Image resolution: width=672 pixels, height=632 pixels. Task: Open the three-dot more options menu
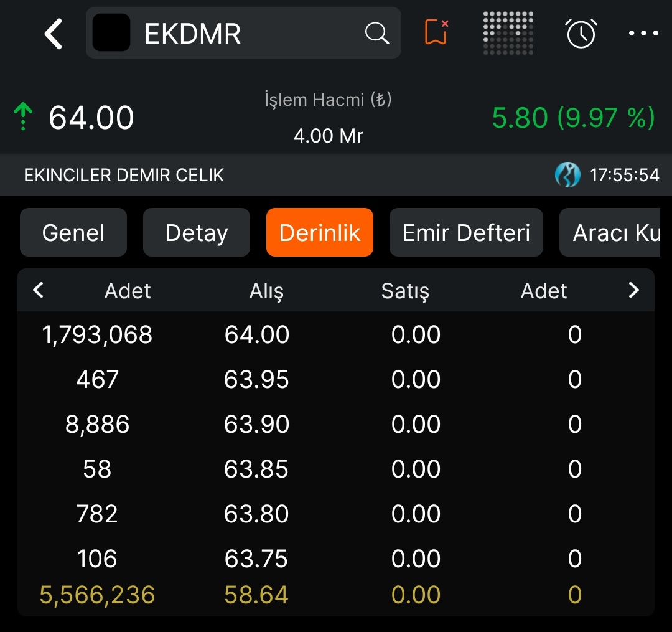pos(643,33)
